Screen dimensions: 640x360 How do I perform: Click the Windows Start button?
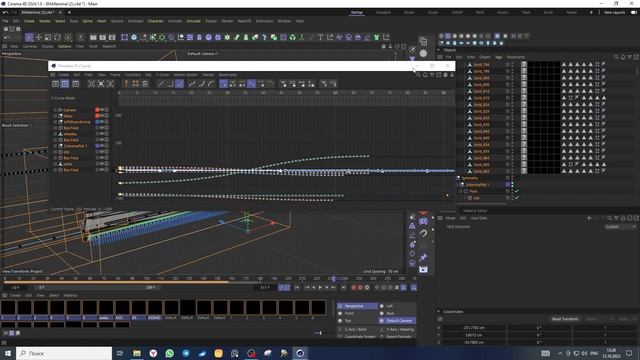[8, 353]
